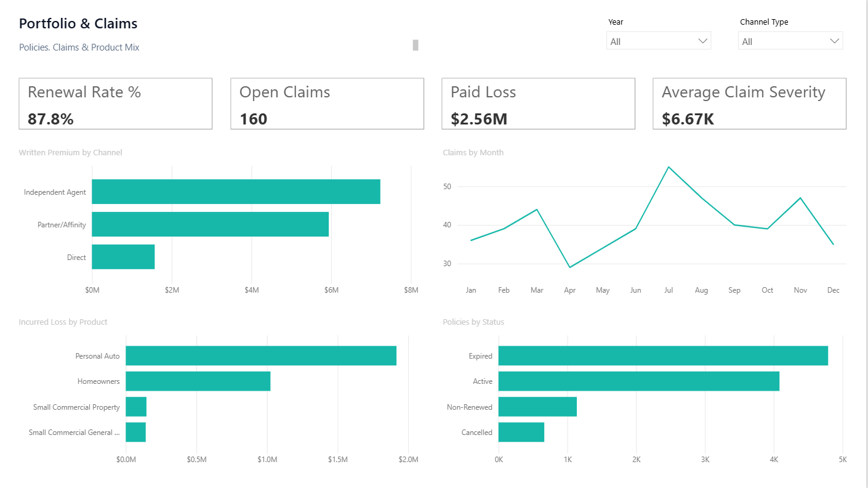
Task: Click the March point on claims line
Action: click(537, 209)
